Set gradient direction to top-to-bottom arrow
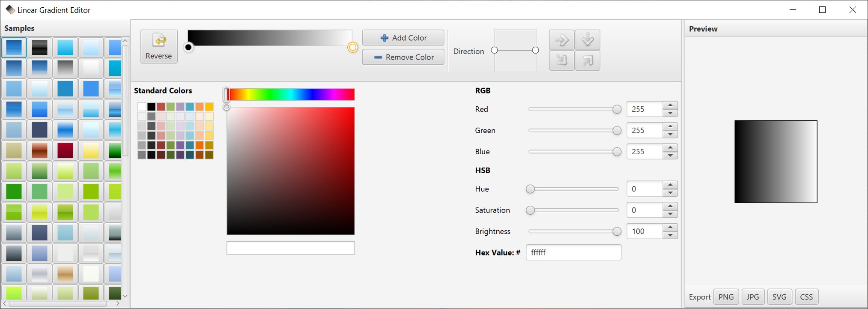Screen dimensions: 868x309 587,40
